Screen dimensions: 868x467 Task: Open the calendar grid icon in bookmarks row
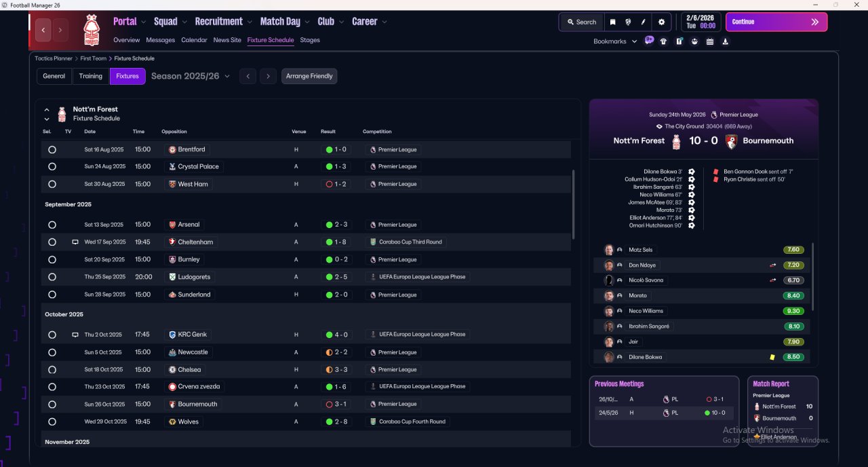coord(710,41)
